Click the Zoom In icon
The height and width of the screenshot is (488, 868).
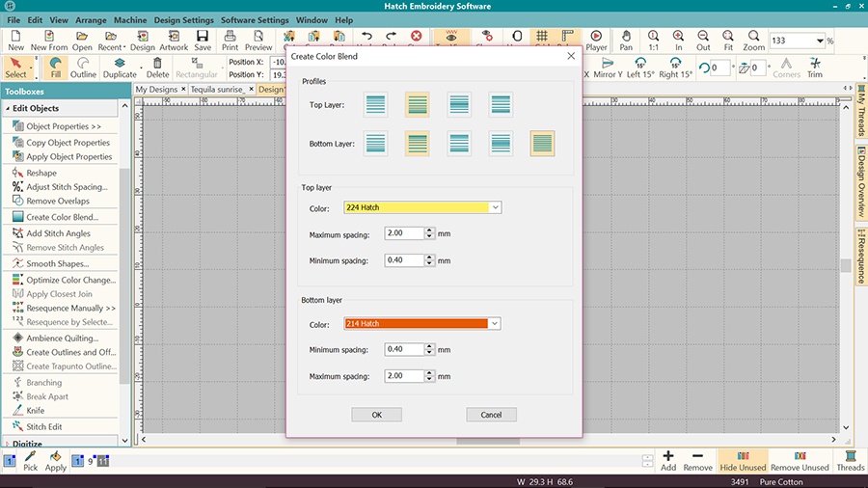679,40
